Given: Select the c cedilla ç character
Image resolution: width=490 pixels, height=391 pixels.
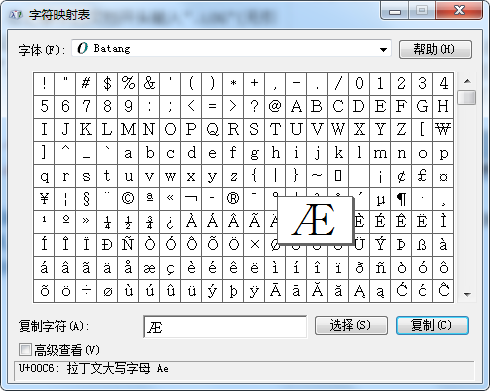Looking at the screenshot, I should coord(170,268).
